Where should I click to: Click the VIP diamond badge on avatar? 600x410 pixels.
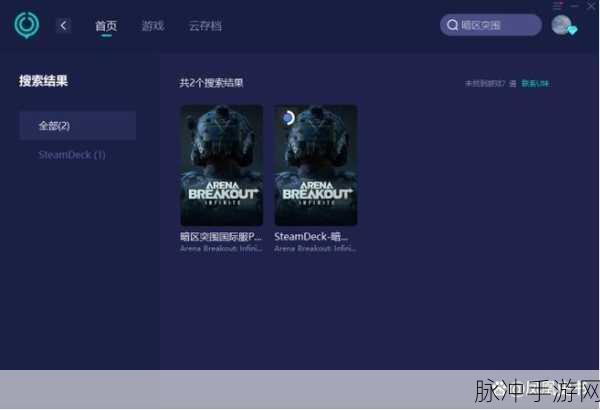pos(572,30)
